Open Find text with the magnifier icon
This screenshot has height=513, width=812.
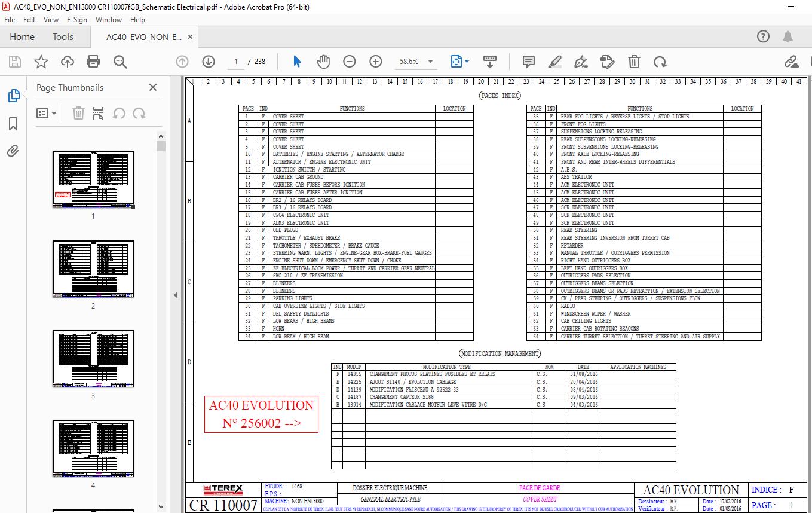point(120,62)
